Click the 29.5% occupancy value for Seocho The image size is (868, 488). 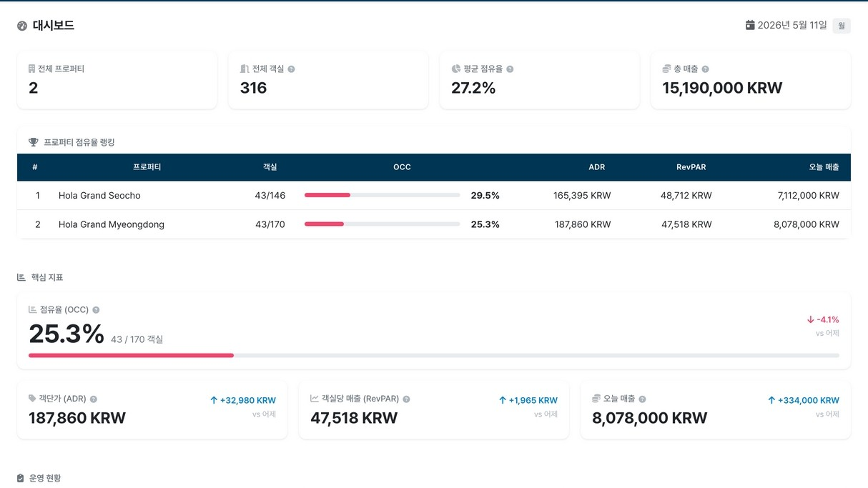tap(485, 195)
